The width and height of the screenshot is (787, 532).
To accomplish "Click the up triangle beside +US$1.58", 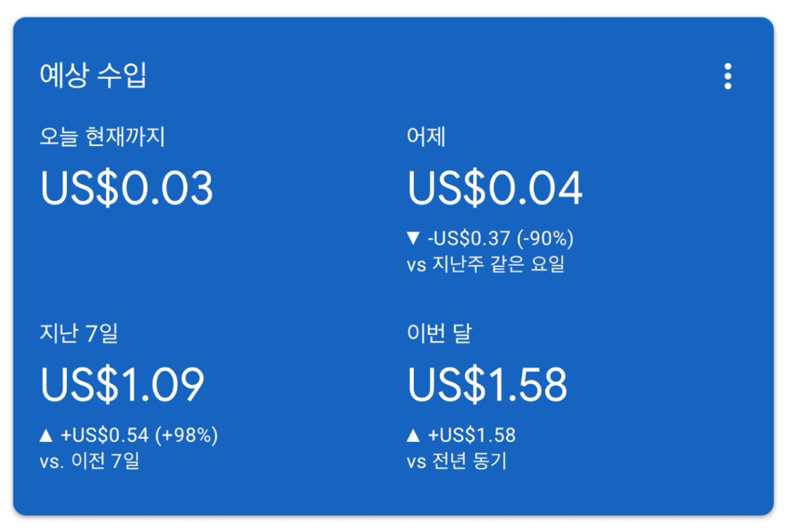I will (413, 436).
